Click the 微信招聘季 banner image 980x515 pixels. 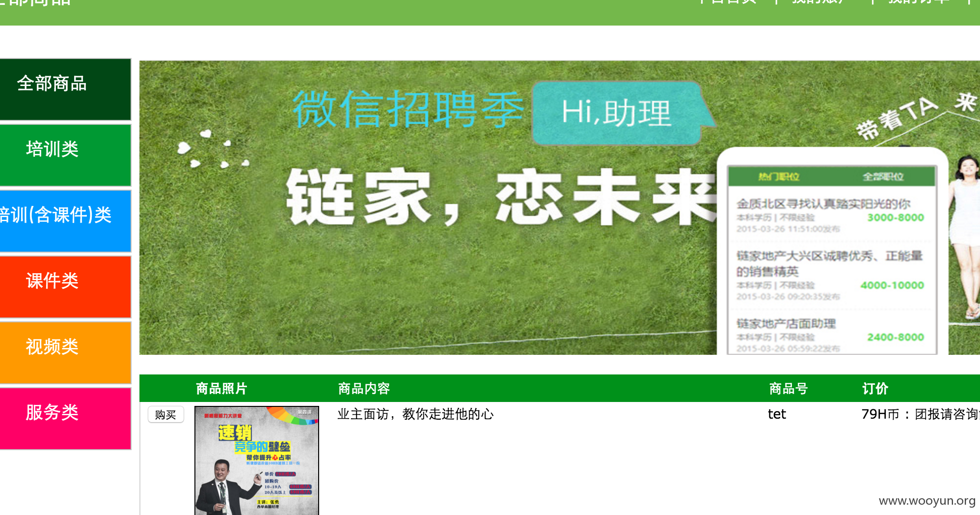coord(560,207)
